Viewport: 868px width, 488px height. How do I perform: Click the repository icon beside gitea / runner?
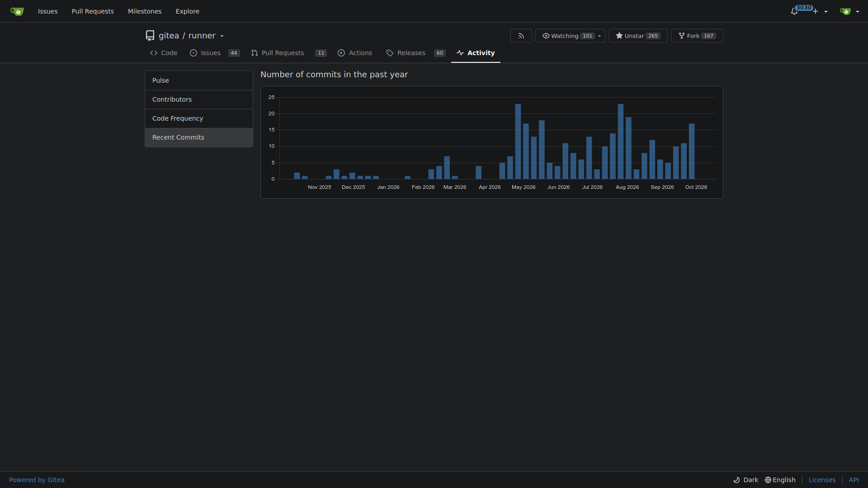[x=150, y=36]
